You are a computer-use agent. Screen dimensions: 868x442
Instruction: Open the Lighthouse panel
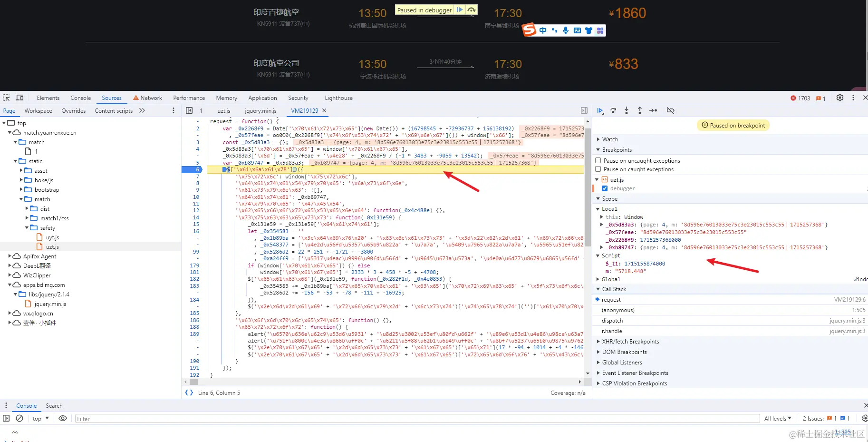[x=338, y=98]
